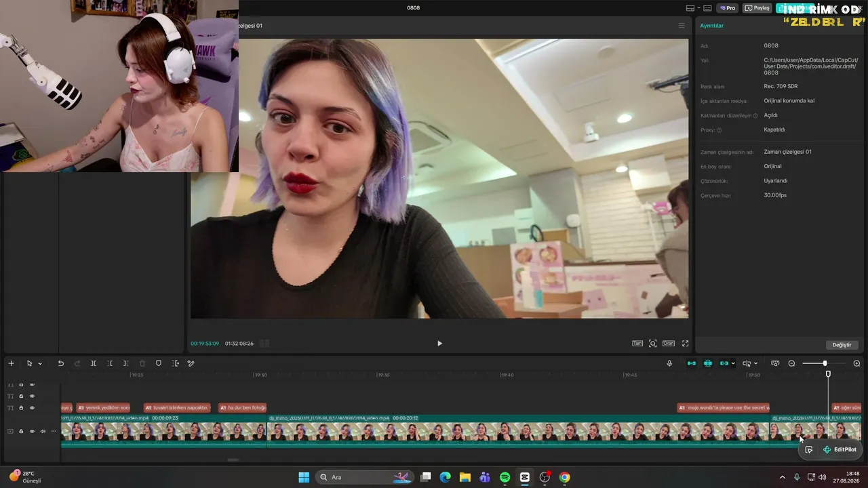Image resolution: width=868 pixels, height=488 pixels.
Task: Start voiceover recording with the microphone icon
Action: click(669, 363)
